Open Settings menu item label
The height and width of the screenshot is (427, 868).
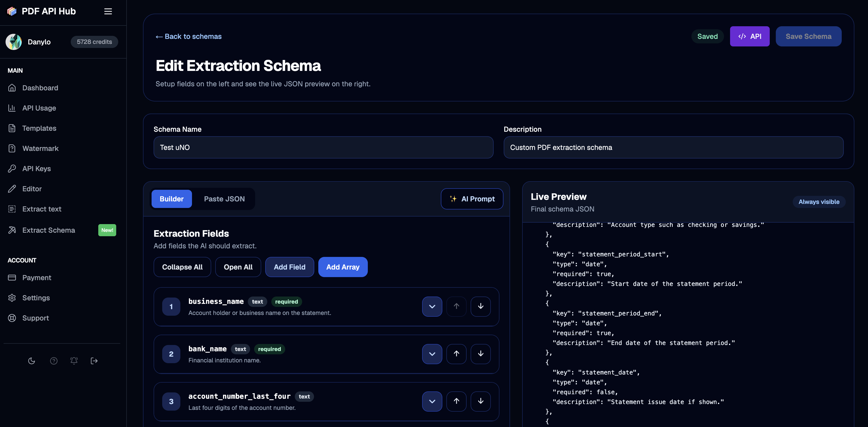pos(36,298)
